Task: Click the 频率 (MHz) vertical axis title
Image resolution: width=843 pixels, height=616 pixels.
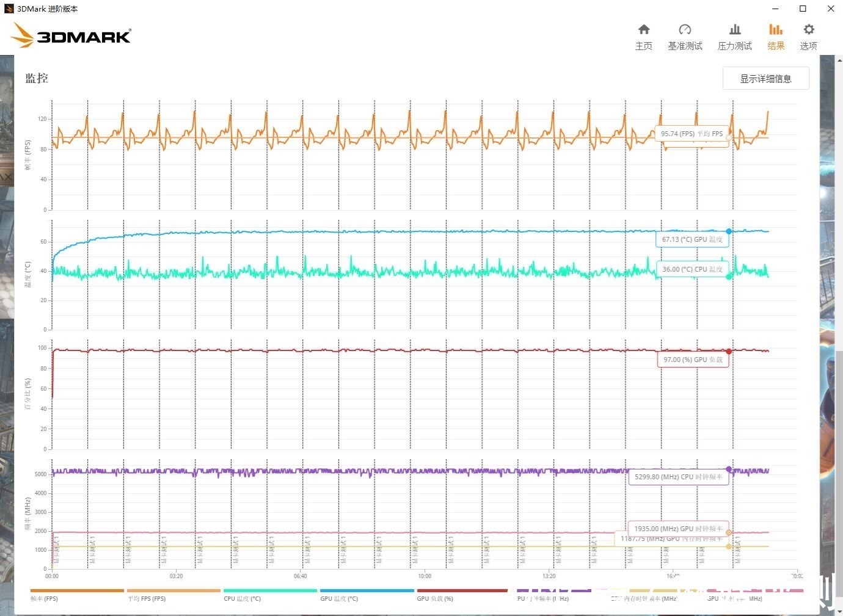Action: (27, 513)
